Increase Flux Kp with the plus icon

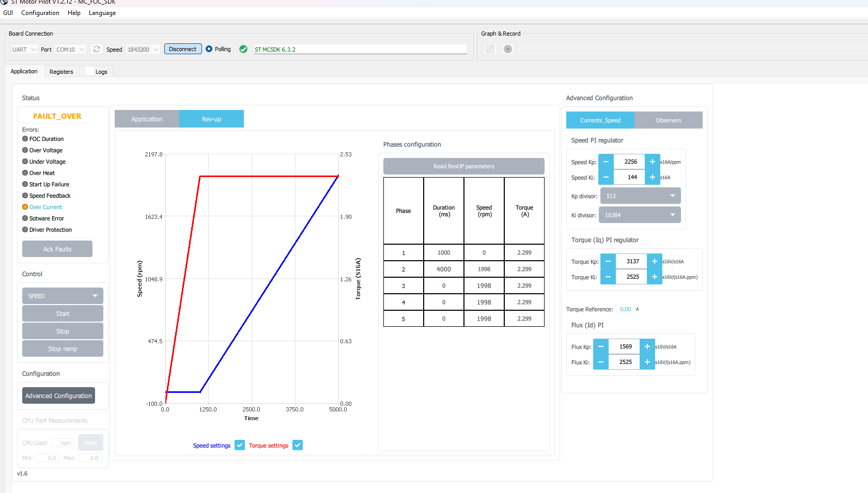(647, 346)
